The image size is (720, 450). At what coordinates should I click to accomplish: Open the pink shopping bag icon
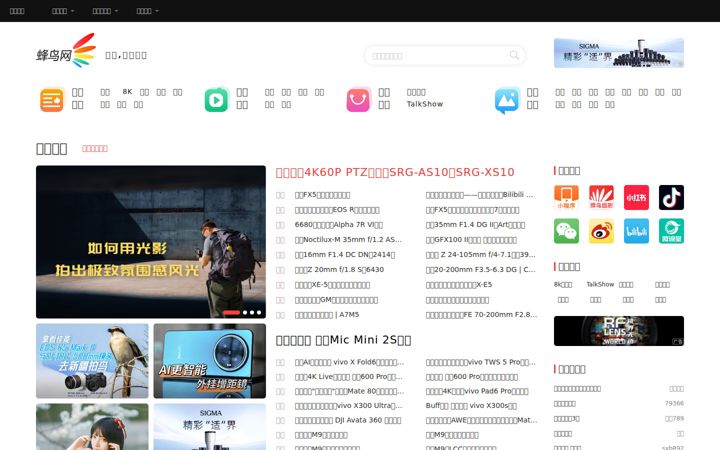click(358, 100)
